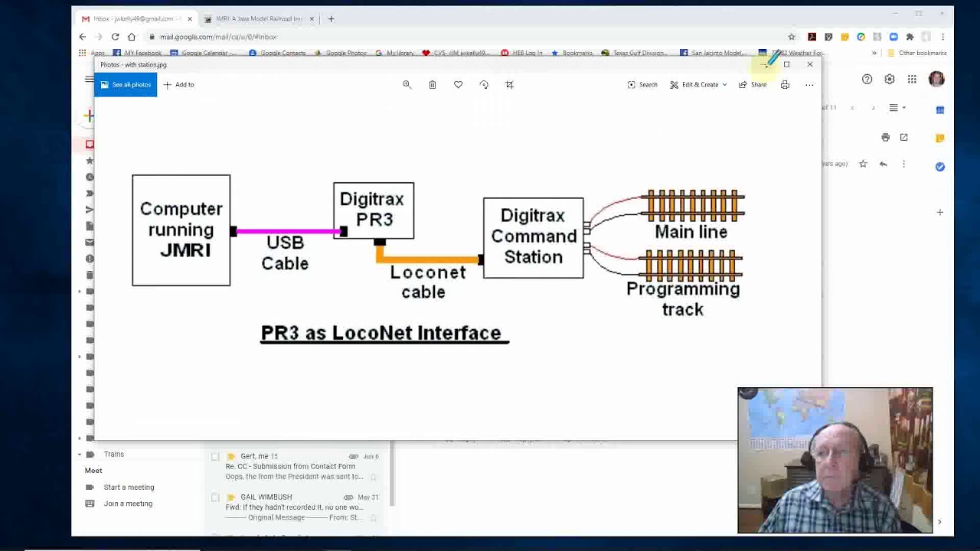
Task: Reply to the open Gmail message
Action: pyautogui.click(x=884, y=164)
